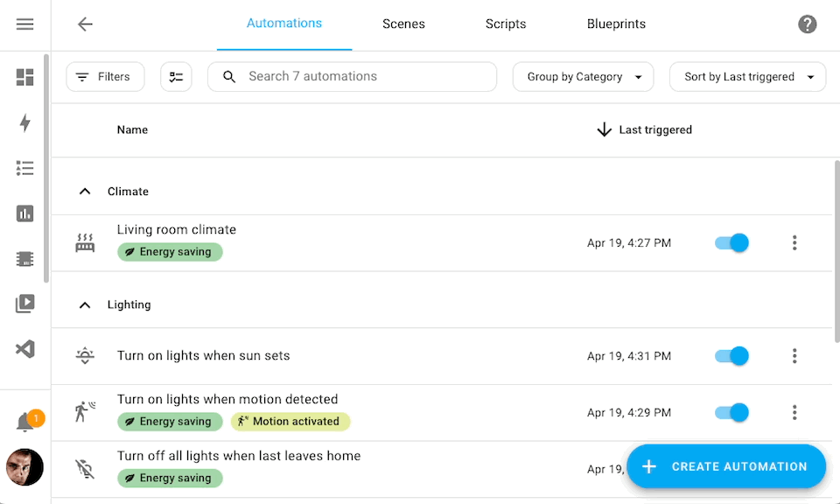
Task: Open the Group by Category dropdown
Action: (583, 77)
